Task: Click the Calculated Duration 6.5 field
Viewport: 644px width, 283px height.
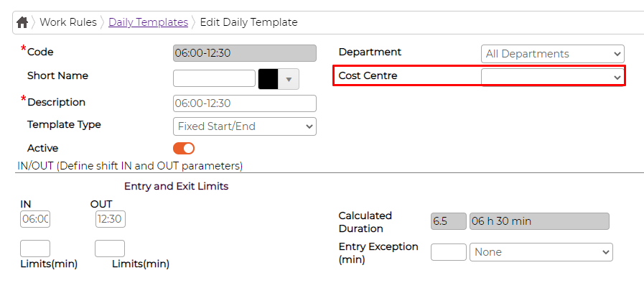Action: [x=449, y=221]
